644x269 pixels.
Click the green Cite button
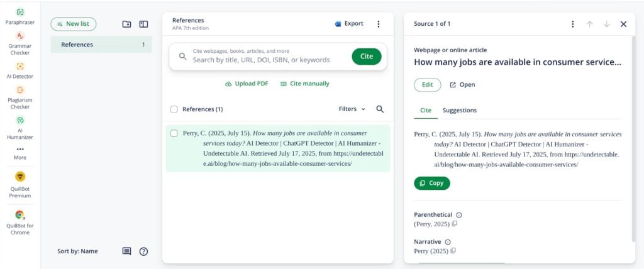(x=367, y=57)
